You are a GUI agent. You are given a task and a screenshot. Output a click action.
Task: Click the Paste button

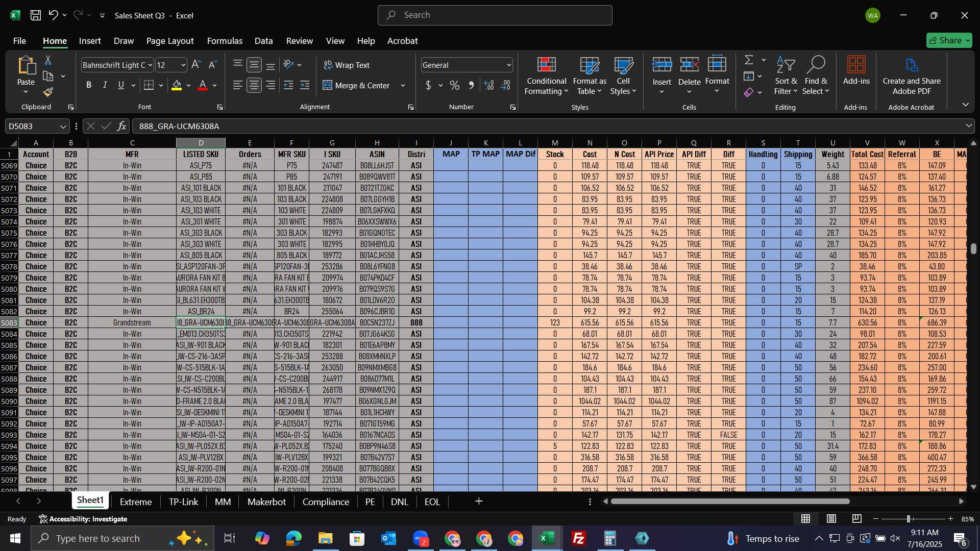(26, 76)
